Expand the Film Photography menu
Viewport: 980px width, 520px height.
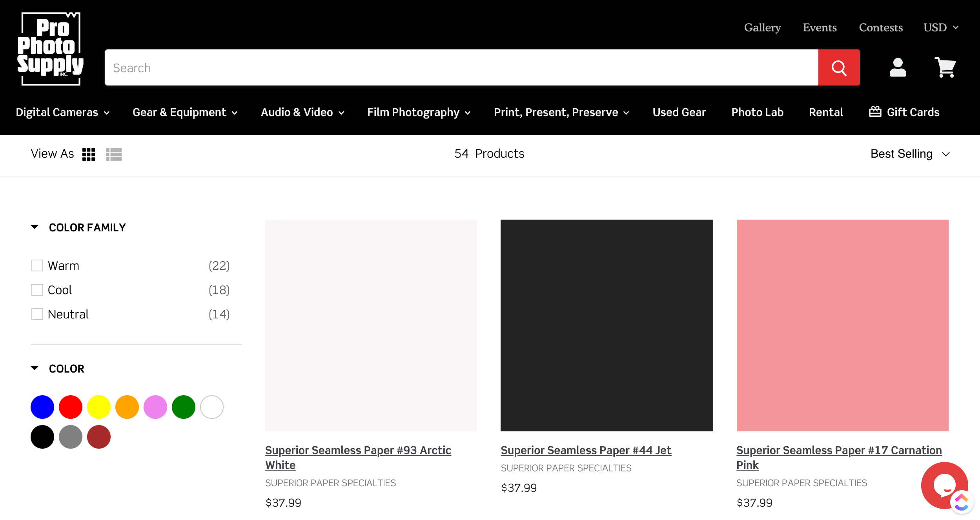[419, 112]
